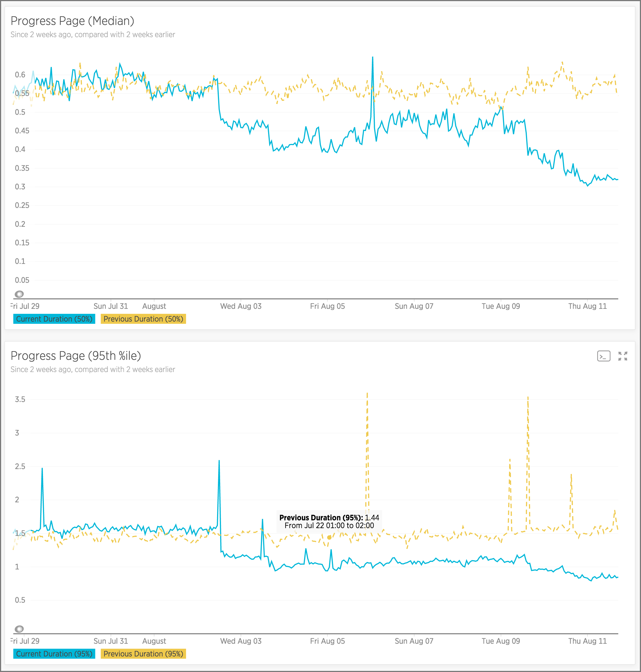
Task: Hide the Previous Duration (95%) series via legend
Action: click(x=143, y=653)
